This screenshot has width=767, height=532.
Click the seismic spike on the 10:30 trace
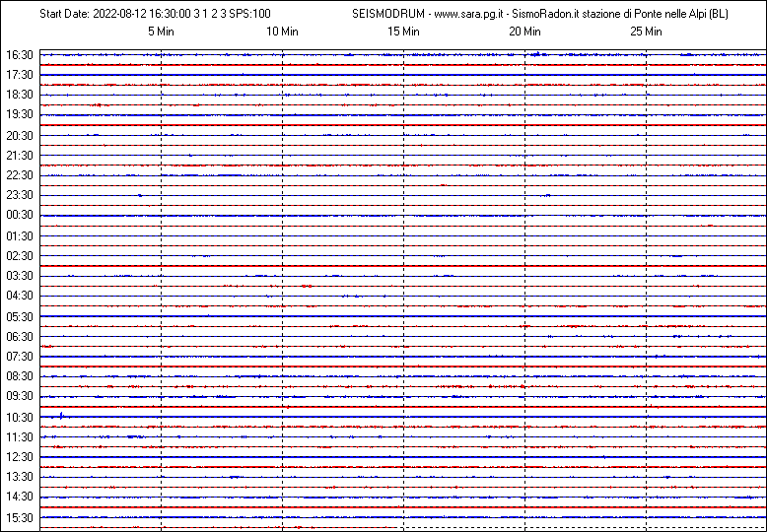pos(61,416)
